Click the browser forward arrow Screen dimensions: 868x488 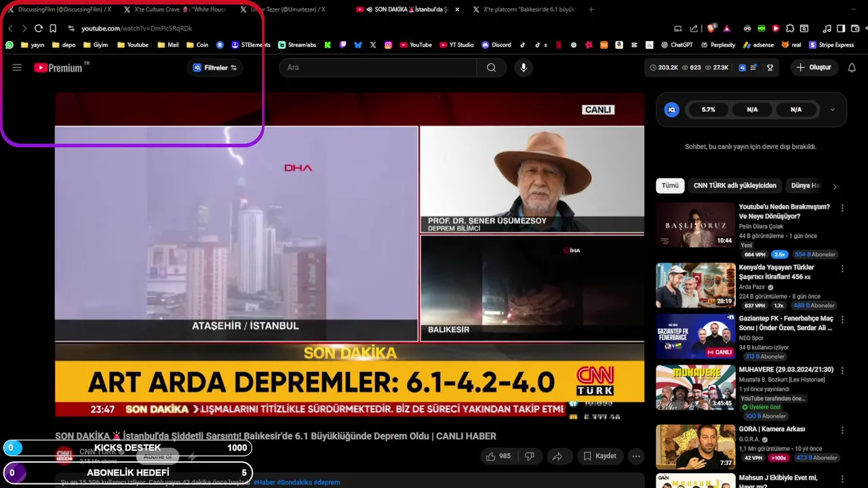click(x=24, y=28)
